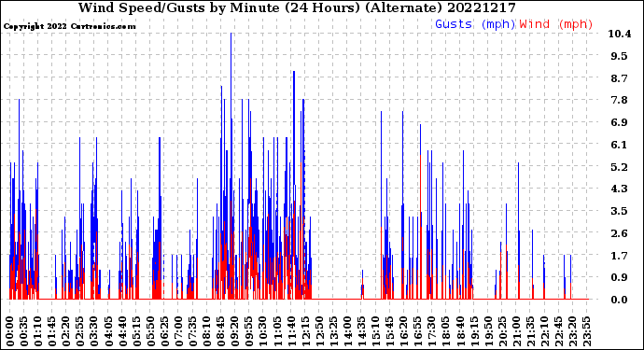644x350 pixels.
Task: Select the 'Wind (mph)' legend label
Action: click(x=556, y=24)
